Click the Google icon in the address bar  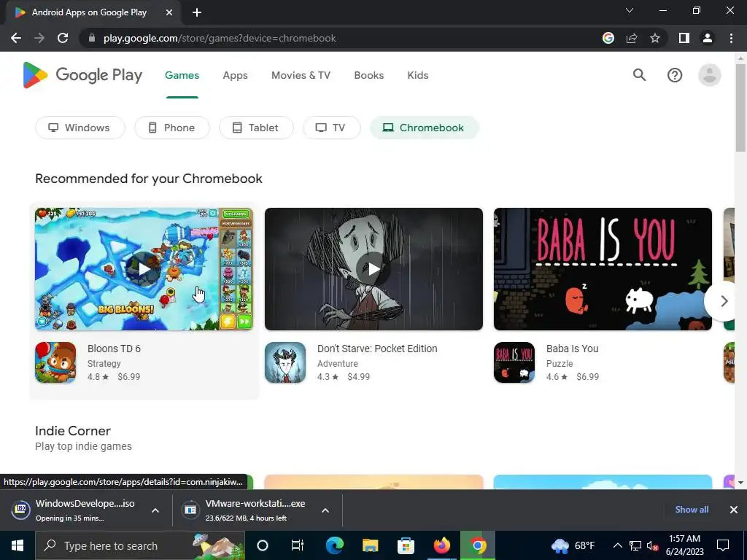(x=608, y=38)
